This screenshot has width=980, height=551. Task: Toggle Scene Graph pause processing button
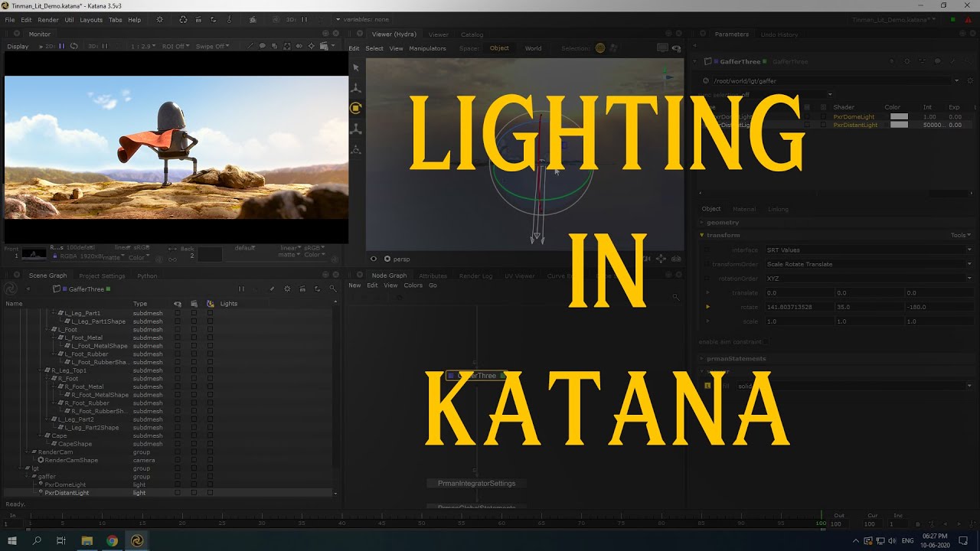[241, 289]
